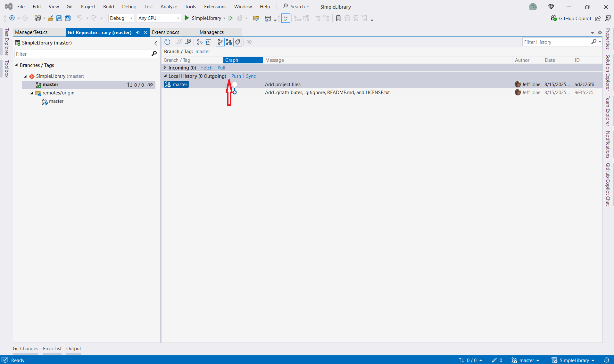The width and height of the screenshot is (614, 364).
Task: Toggle the spell checker abc button
Action: coord(286,18)
